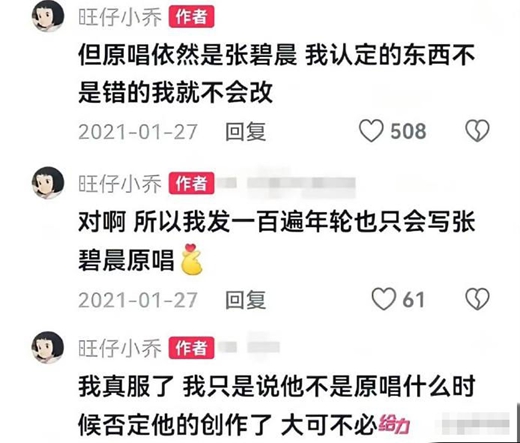Tap the pink 给力 sticker in third comment
Screen dimensions: 520x443
coord(394,424)
